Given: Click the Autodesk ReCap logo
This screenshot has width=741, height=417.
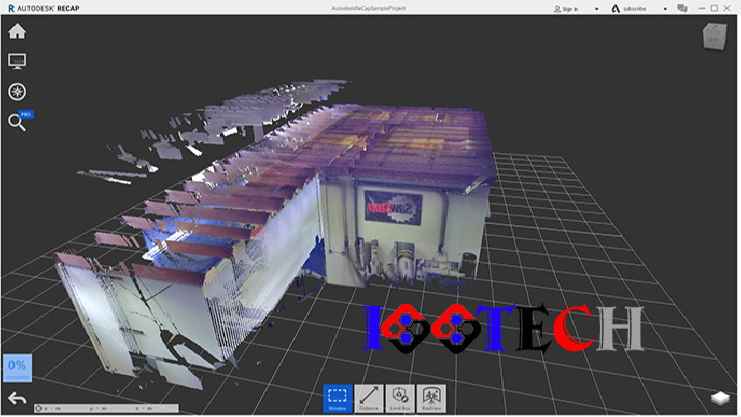Looking at the screenshot, I should point(40,8).
